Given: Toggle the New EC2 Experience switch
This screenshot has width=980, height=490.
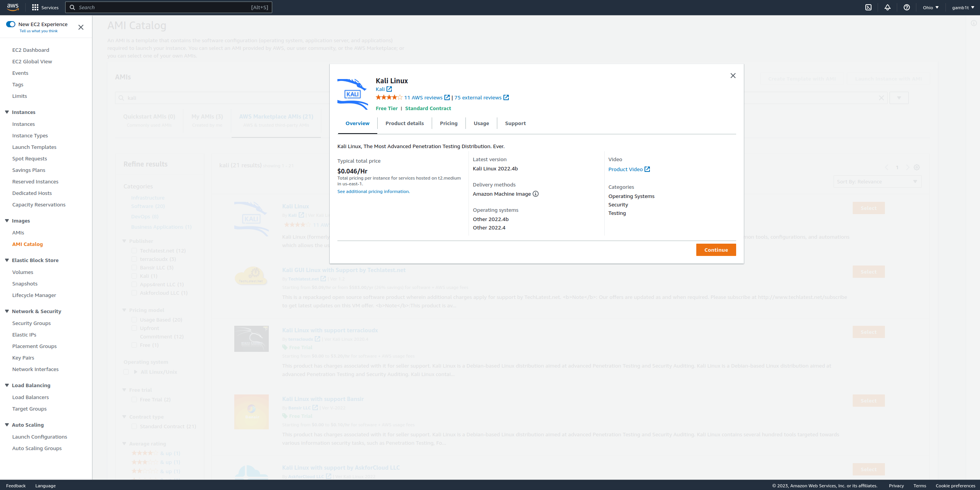Looking at the screenshot, I should point(11,24).
